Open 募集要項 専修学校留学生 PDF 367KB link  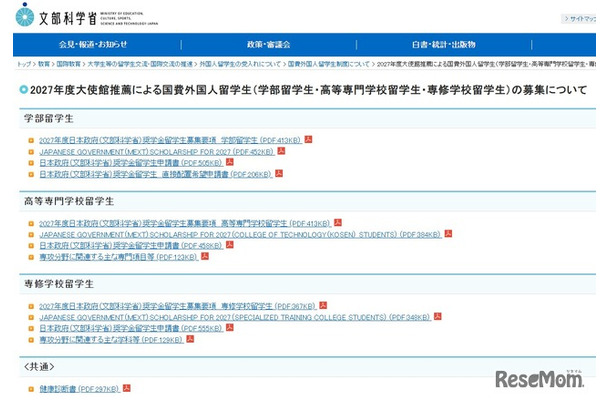177,306
